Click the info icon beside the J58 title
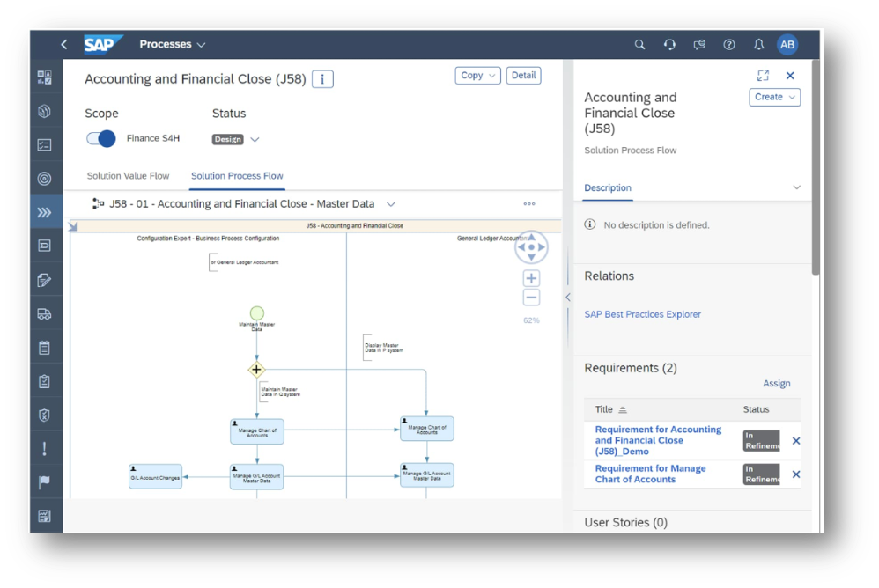The height and width of the screenshot is (588, 879). click(x=322, y=79)
